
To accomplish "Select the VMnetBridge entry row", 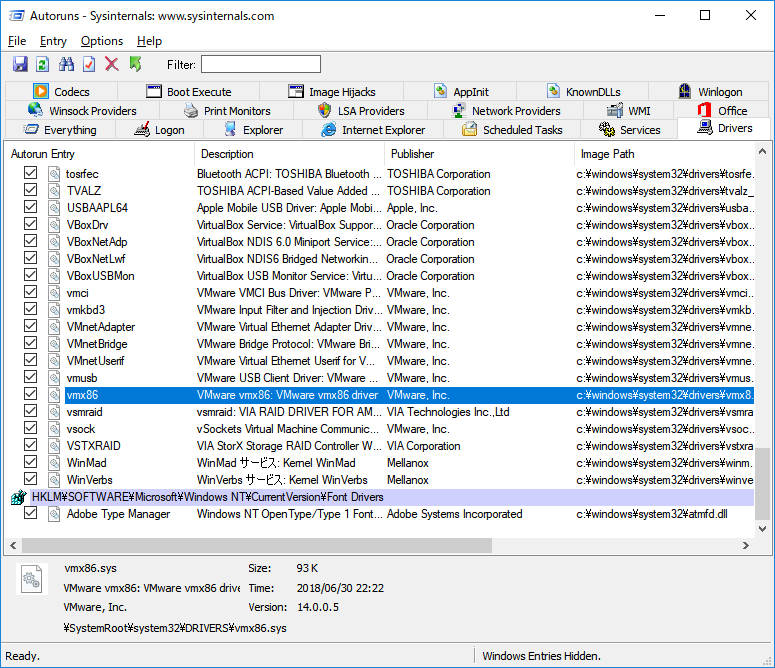I will pos(381,344).
